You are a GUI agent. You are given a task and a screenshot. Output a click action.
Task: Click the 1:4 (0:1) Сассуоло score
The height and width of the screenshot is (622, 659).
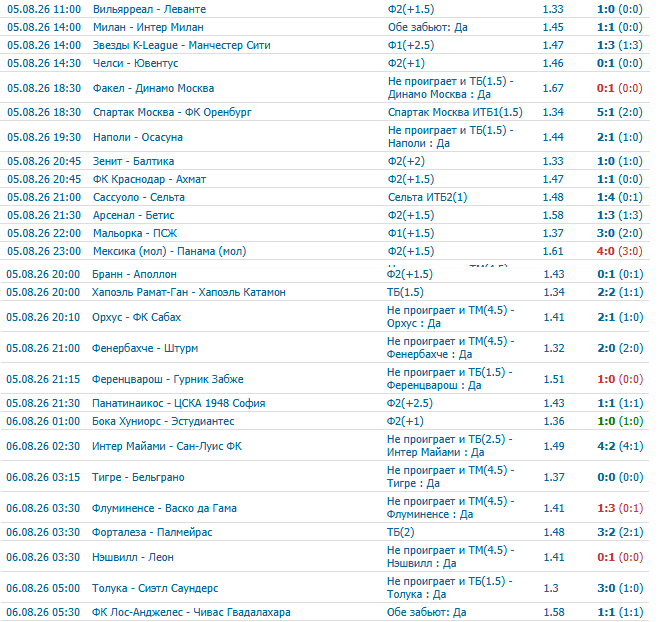619,198
